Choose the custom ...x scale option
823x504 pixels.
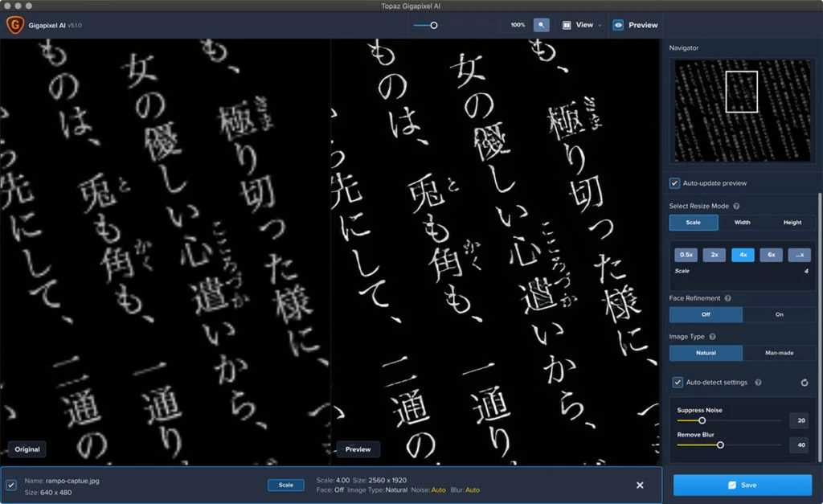pyautogui.click(x=800, y=254)
